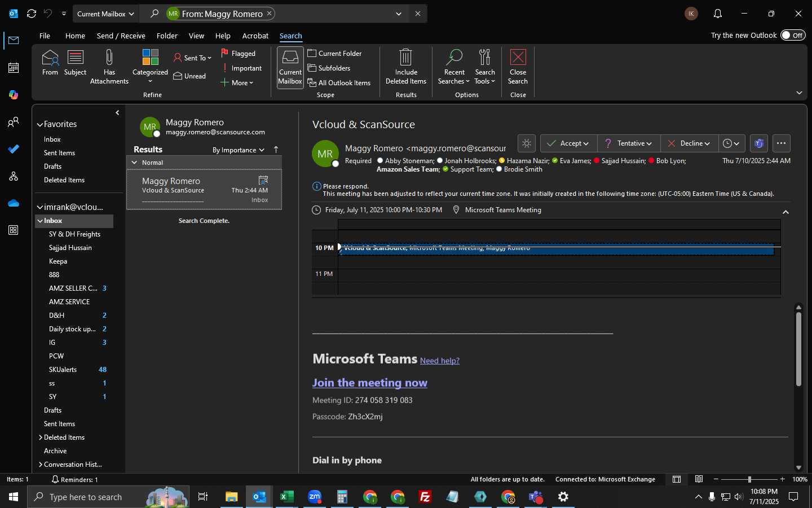Screen dimensions: 812x508
Task: Switch message theme with sun icon
Action: [x=527, y=143]
